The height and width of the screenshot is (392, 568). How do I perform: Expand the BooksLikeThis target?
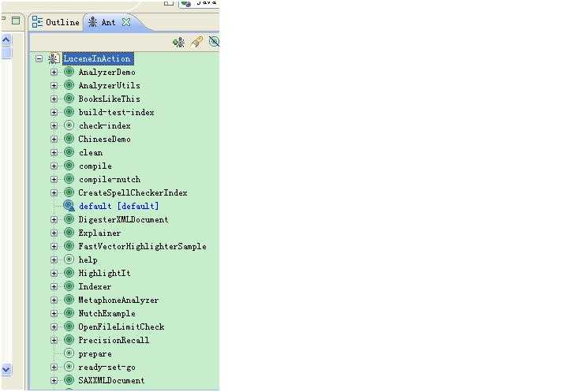coord(54,99)
